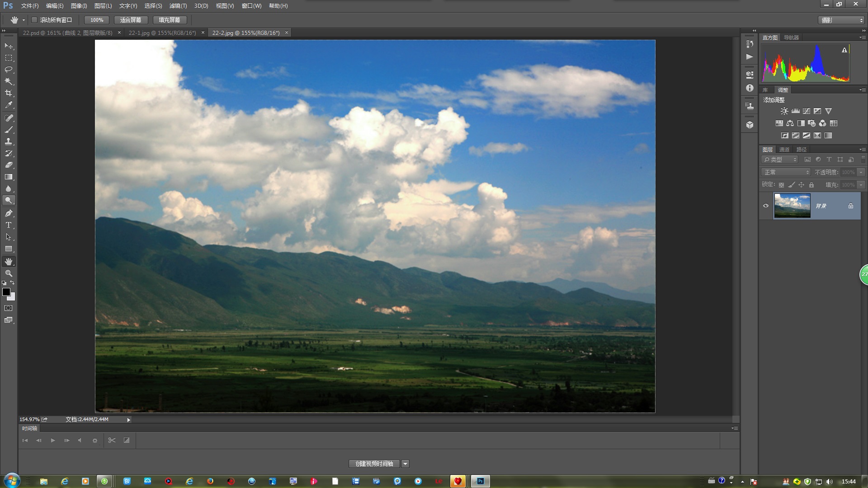
Task: Open the 图层(L) menu
Action: click(103, 6)
